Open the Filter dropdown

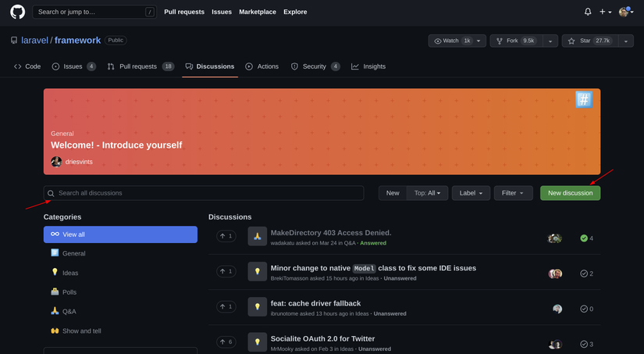click(513, 193)
